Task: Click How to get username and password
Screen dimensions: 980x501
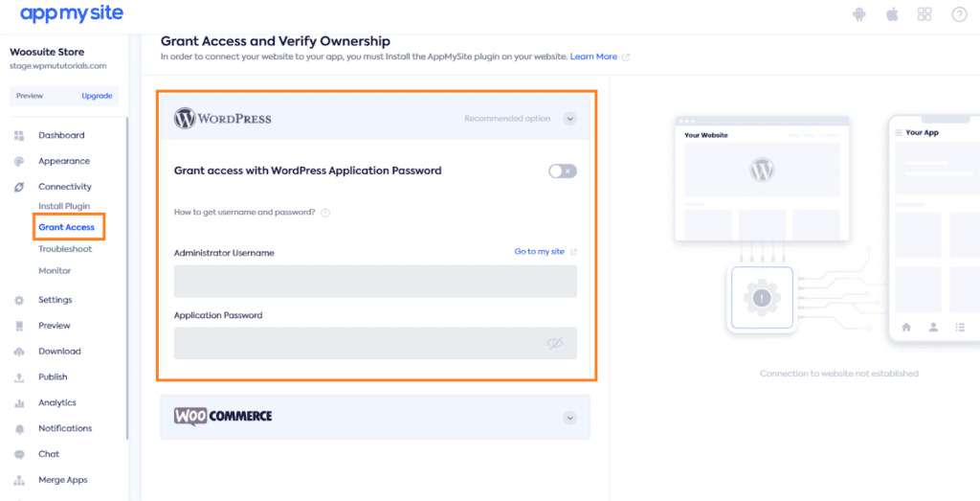Action: tap(244, 212)
